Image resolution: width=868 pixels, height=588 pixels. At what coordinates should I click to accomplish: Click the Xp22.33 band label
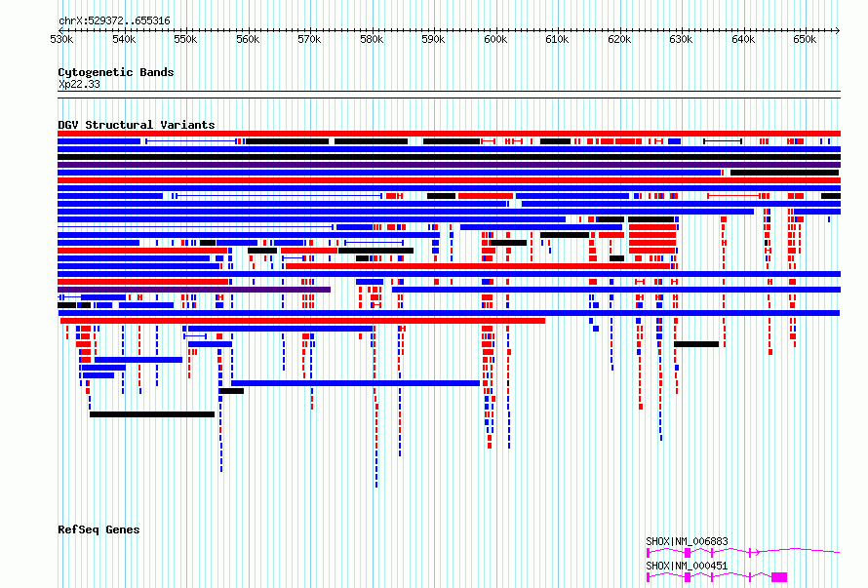pos(79,84)
